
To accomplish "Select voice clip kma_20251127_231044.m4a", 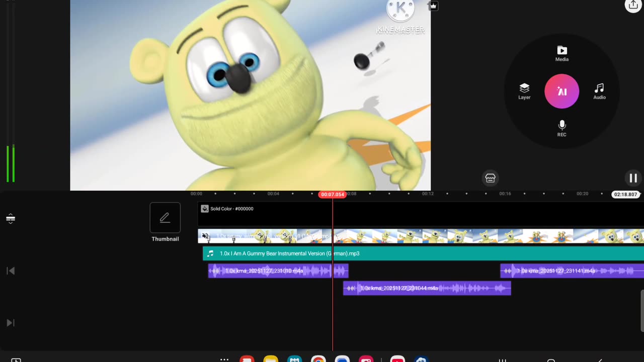I will (x=427, y=288).
